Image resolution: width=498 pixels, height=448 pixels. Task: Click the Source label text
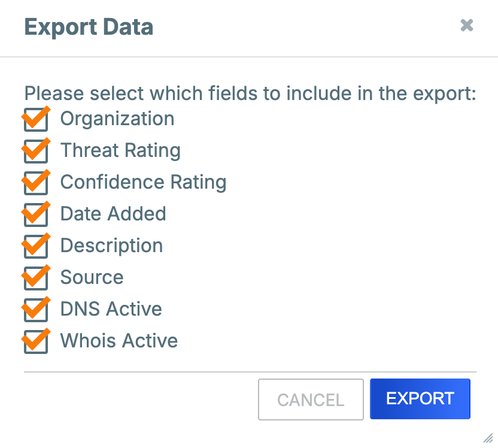[x=92, y=278]
